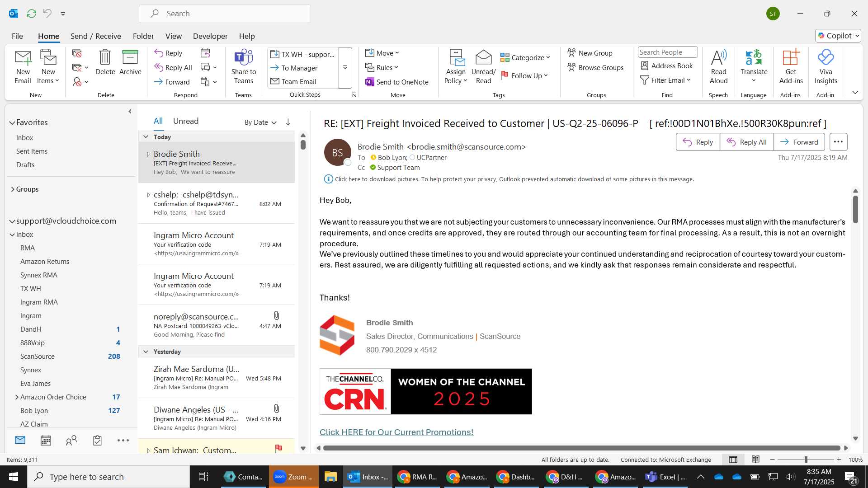Screen dimensions: 868x488
Task: Switch to Normal view in status bar
Action: (733, 460)
